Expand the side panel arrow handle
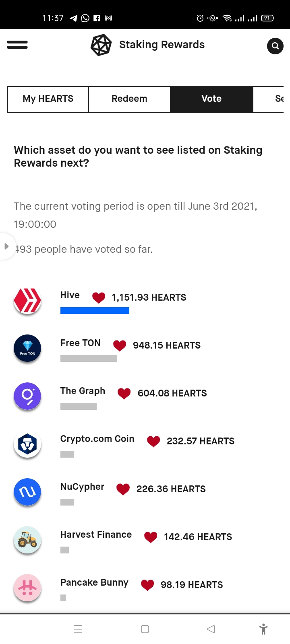The width and height of the screenshot is (290, 644). coord(6,246)
